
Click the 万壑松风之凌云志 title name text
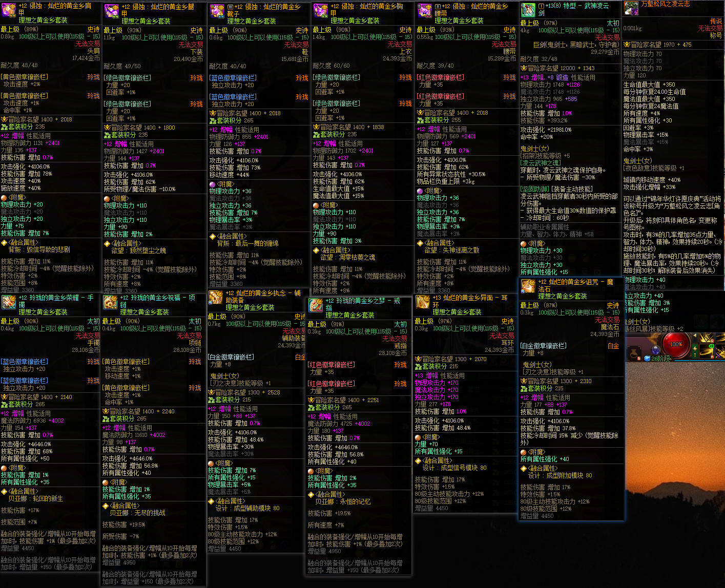tap(666, 4)
